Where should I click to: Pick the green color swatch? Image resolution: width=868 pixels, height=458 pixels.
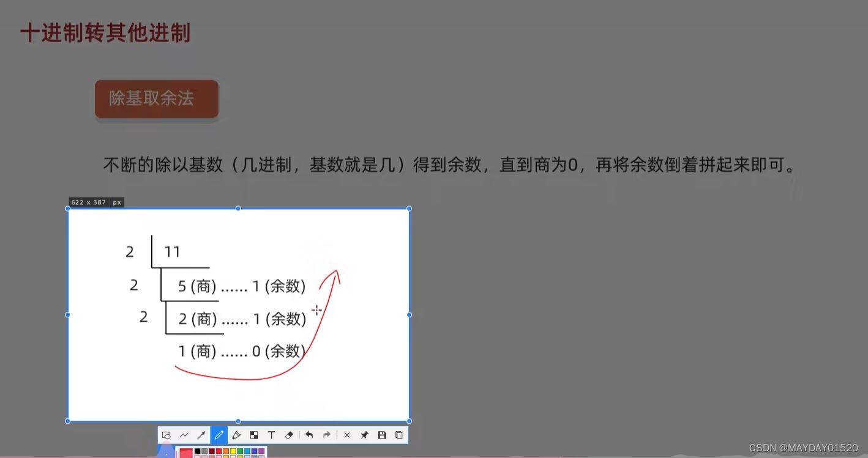pos(240,451)
